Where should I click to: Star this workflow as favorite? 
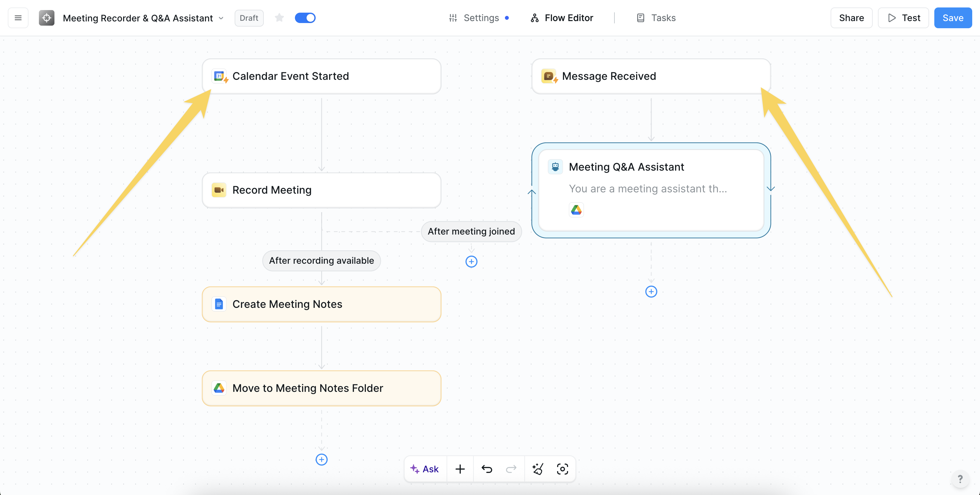(x=279, y=18)
